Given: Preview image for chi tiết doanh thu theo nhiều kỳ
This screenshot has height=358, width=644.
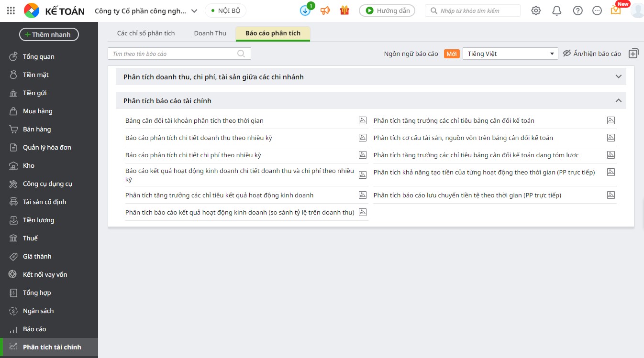Looking at the screenshot, I should pyautogui.click(x=363, y=138).
